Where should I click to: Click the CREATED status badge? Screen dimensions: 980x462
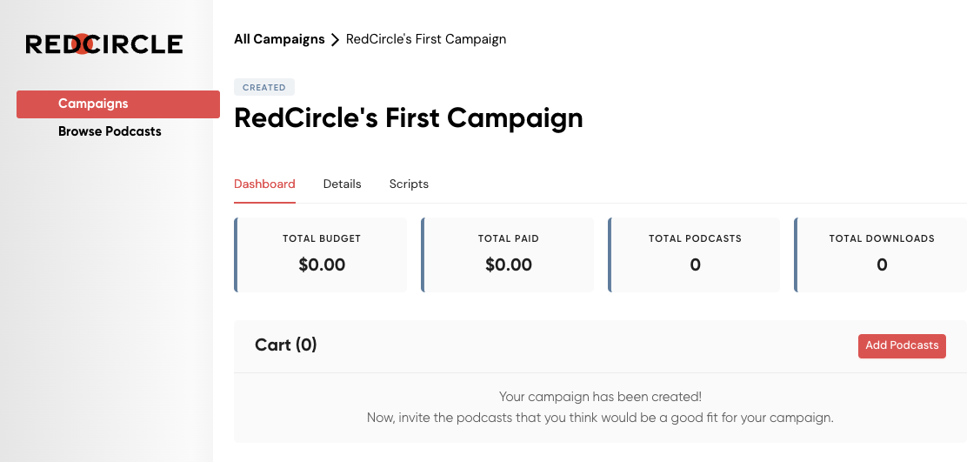[x=264, y=88]
